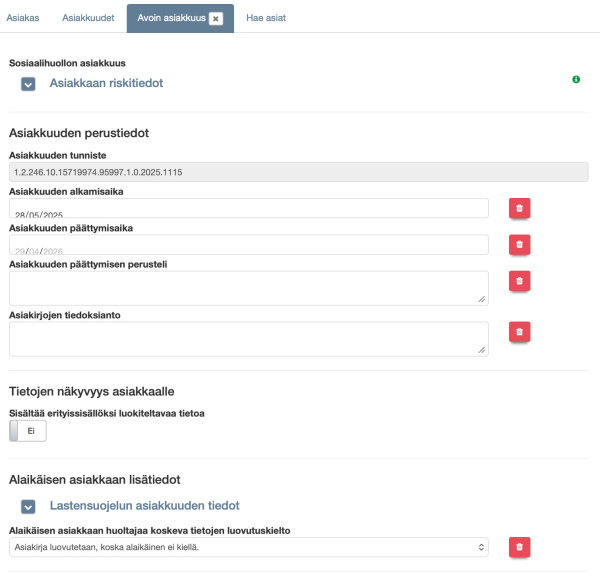The image size is (600, 574).
Task: Go to the Hae asiat tab
Action: pyautogui.click(x=266, y=18)
